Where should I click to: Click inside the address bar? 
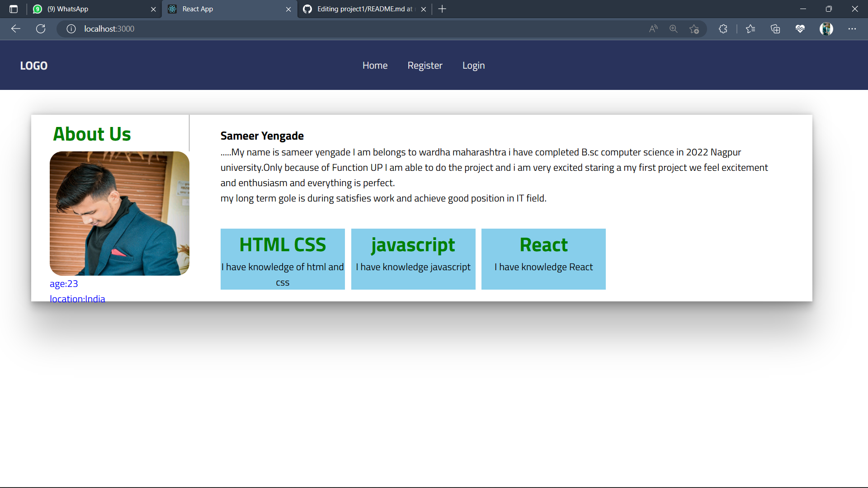(x=271, y=28)
